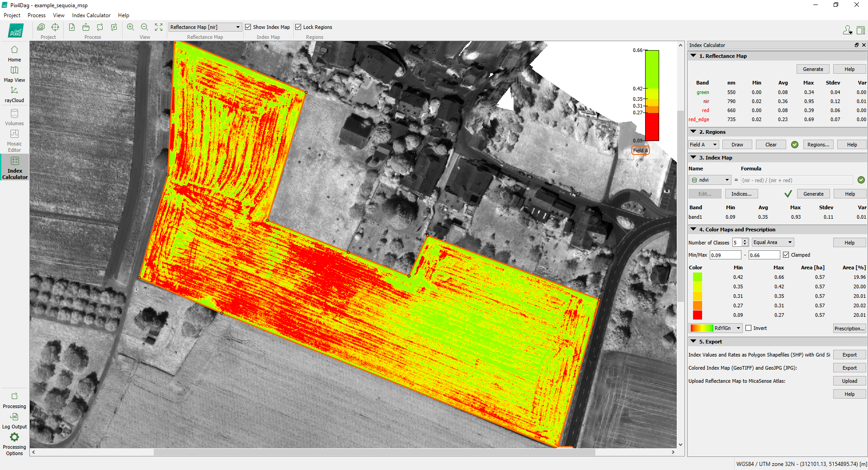Click Draw region button
This screenshot has width=868, height=470.
737,145
